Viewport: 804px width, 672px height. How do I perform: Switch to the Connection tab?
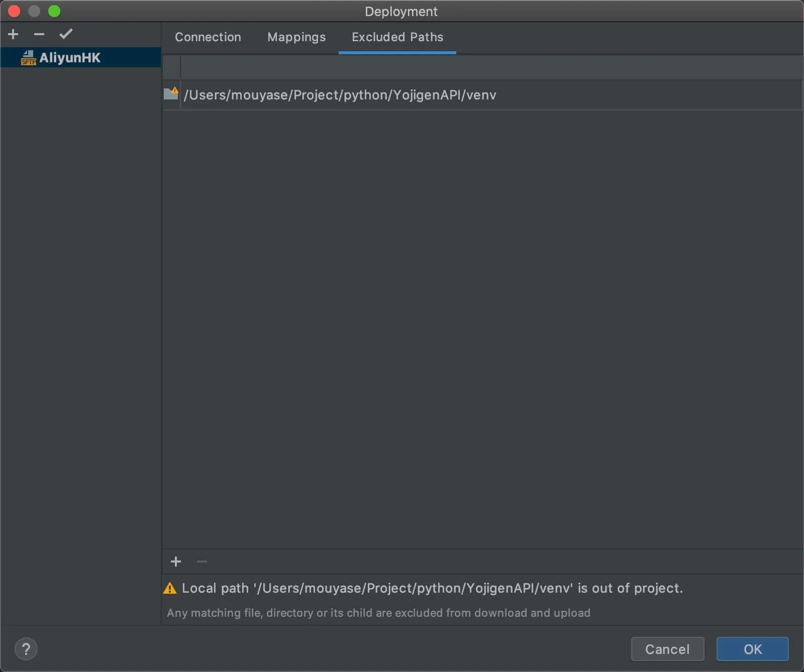(208, 37)
